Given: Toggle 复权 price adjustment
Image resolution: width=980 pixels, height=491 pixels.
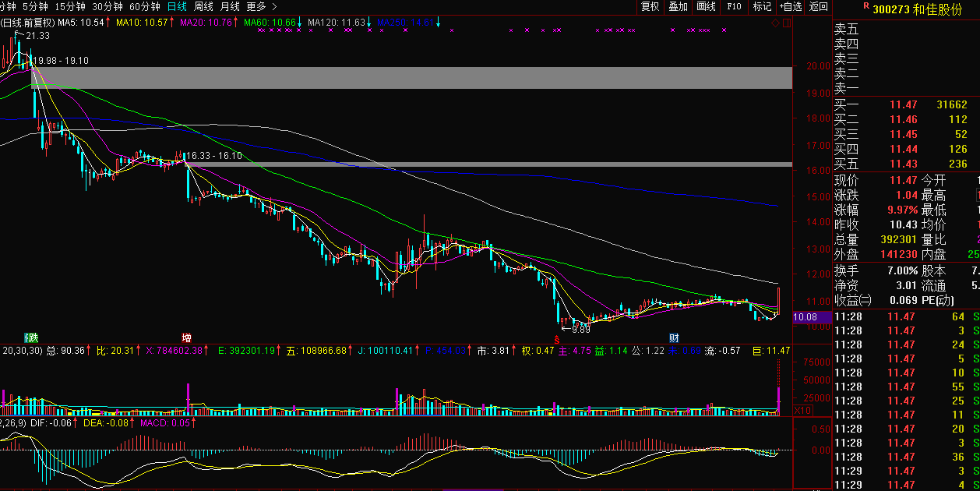Looking at the screenshot, I should coord(650,7).
